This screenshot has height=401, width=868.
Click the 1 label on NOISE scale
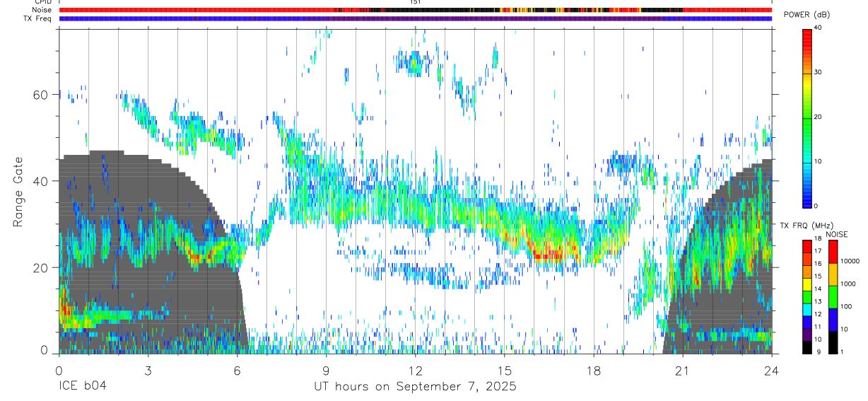843,352
